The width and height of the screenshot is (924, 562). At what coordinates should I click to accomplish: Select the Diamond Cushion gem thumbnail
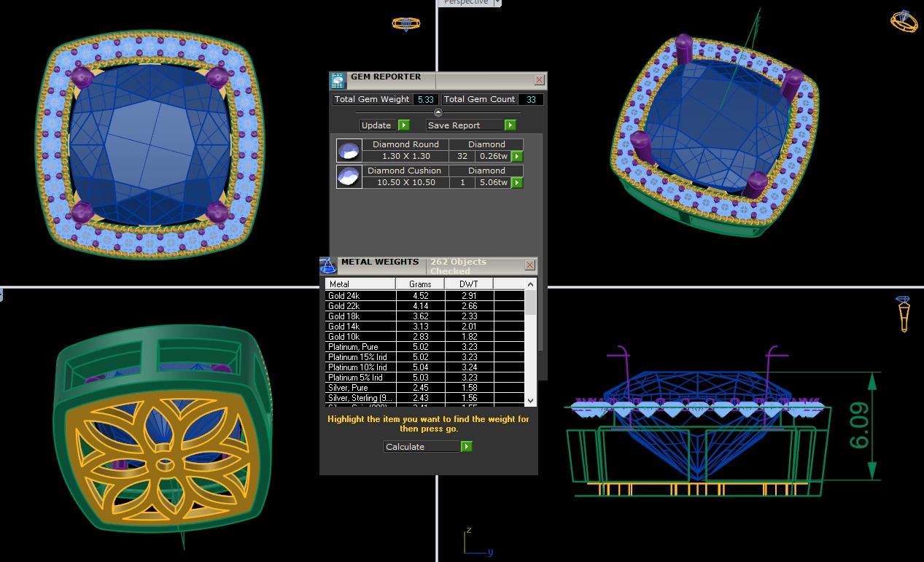point(349,176)
